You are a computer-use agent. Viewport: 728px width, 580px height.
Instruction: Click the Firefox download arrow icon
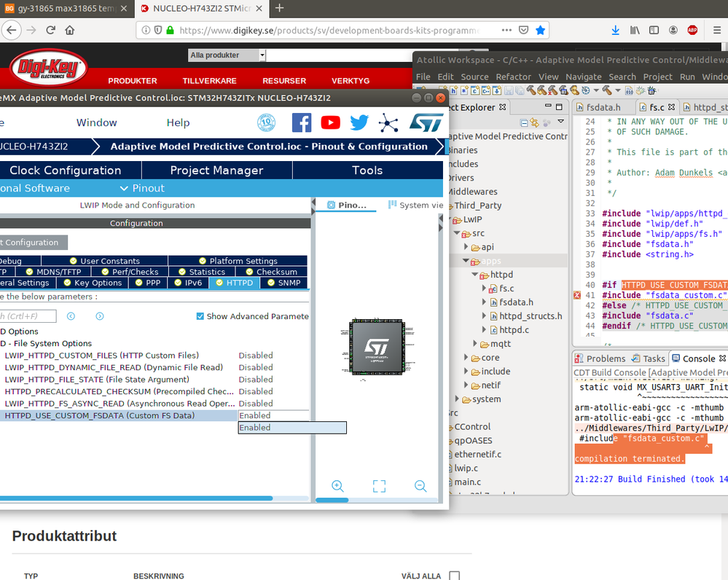[615, 30]
